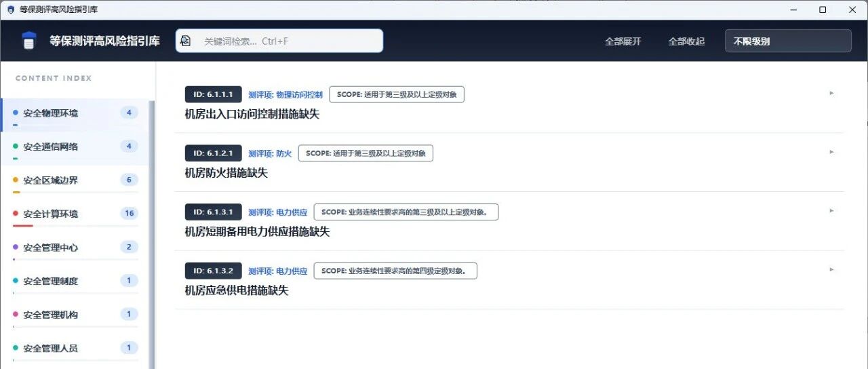The height and width of the screenshot is (369, 868).
Task: Click 测评项: 电力供应 label of 6.1.3.2
Action: click(x=278, y=271)
